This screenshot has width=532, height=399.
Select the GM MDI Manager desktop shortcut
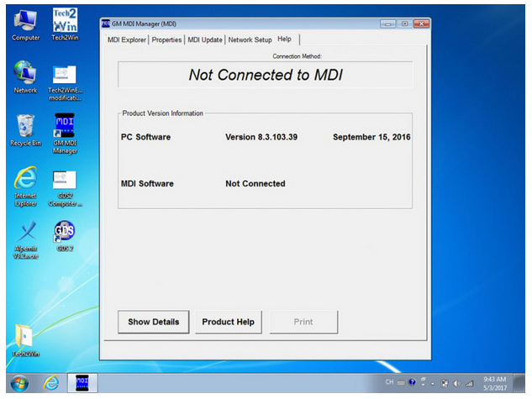tap(65, 134)
